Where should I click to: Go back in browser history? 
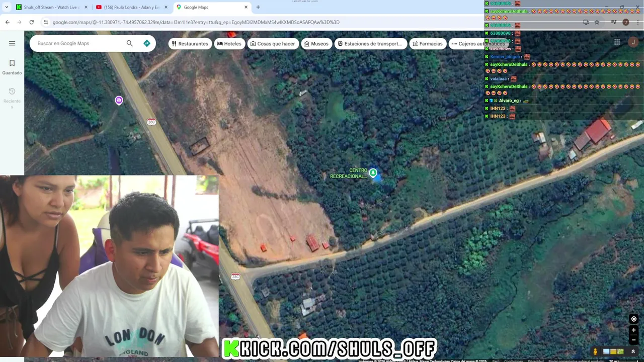(8, 22)
